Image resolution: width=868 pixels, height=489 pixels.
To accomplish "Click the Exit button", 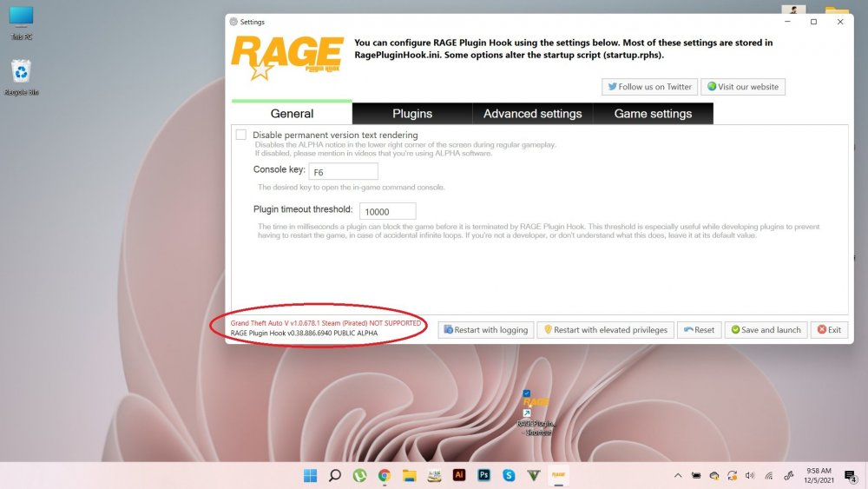I will click(x=829, y=329).
